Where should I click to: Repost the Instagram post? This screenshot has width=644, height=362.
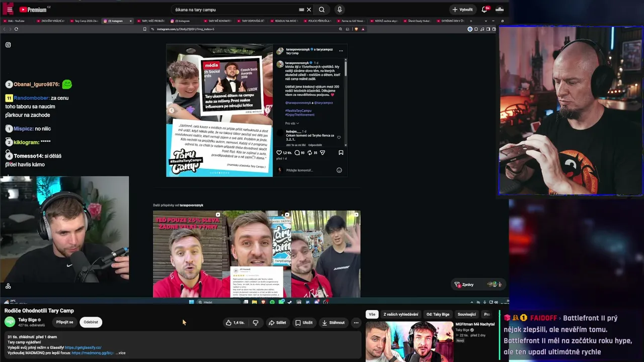pyautogui.click(x=310, y=152)
